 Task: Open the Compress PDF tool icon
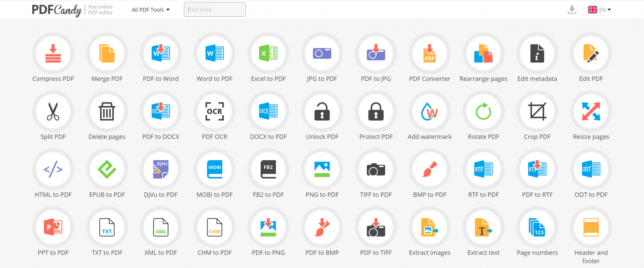click(x=53, y=53)
